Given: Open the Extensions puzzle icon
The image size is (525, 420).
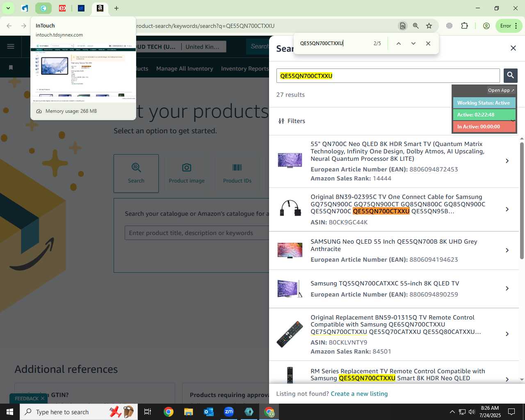Looking at the screenshot, I should [464, 26].
